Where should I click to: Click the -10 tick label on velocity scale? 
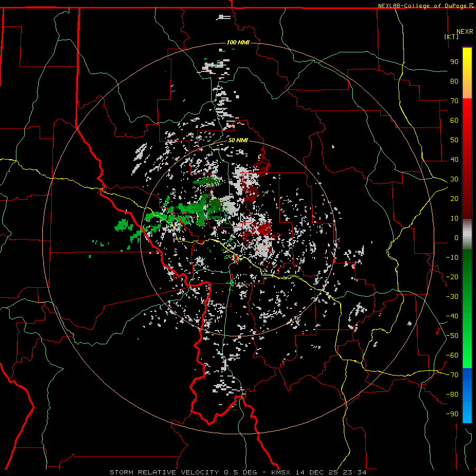click(x=452, y=258)
